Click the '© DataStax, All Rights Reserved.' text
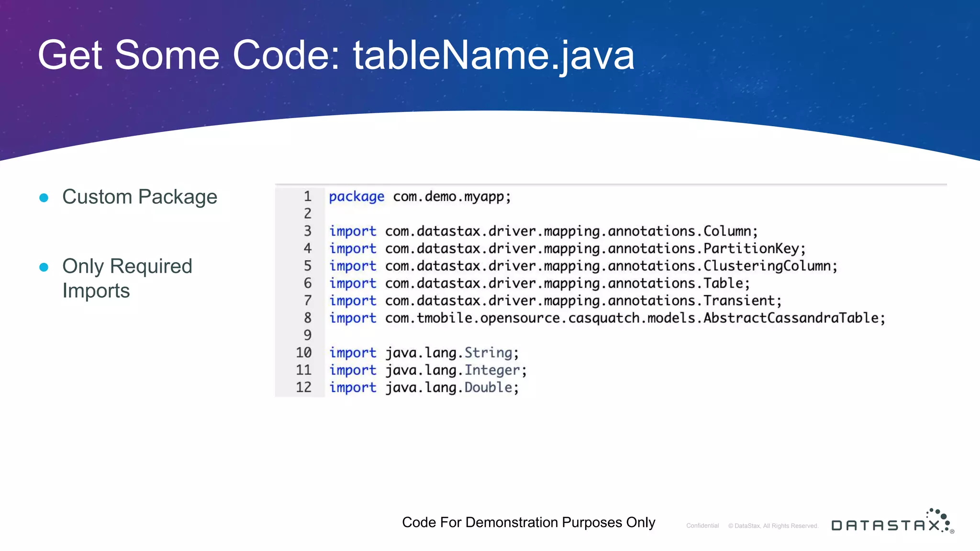 773,526
